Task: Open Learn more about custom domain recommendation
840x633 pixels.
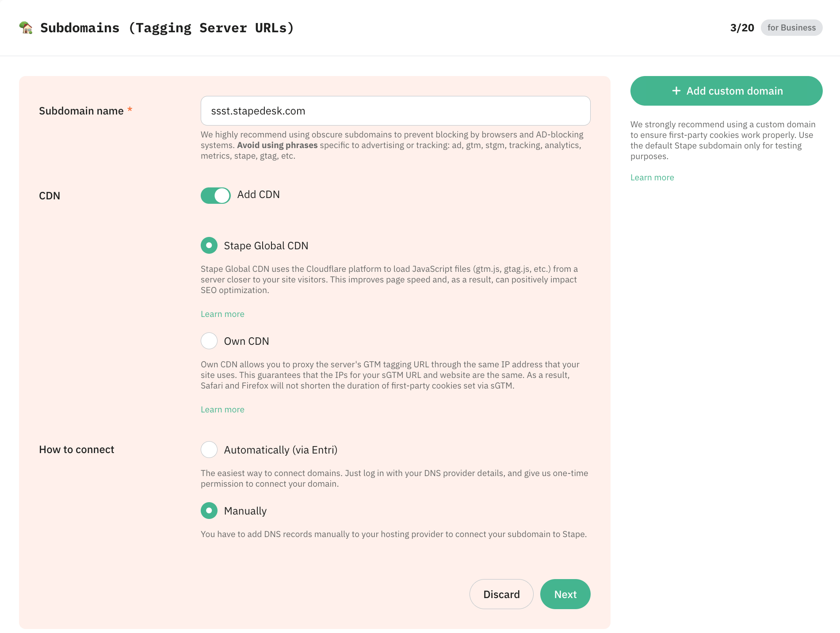Action: [652, 177]
